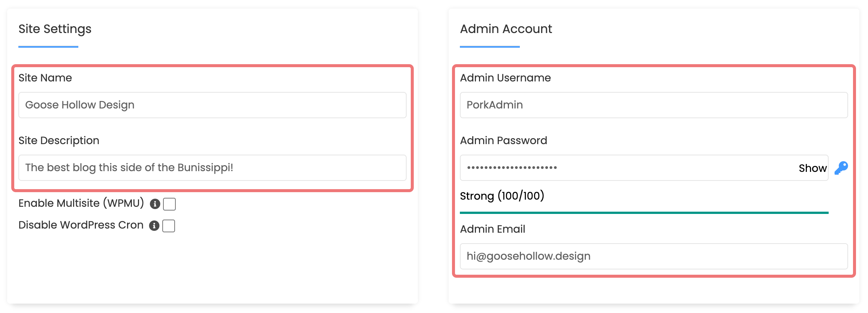Click the Admin Email label
The height and width of the screenshot is (313, 868).
click(x=492, y=229)
